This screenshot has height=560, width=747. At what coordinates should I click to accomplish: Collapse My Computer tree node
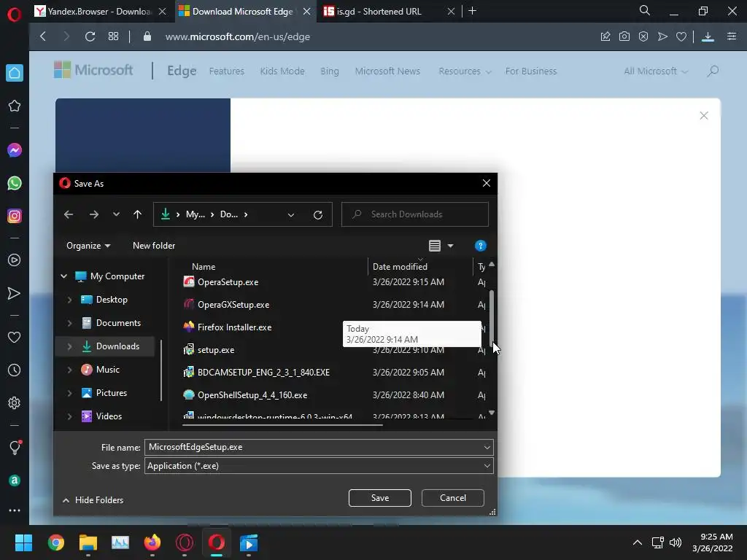click(x=64, y=276)
